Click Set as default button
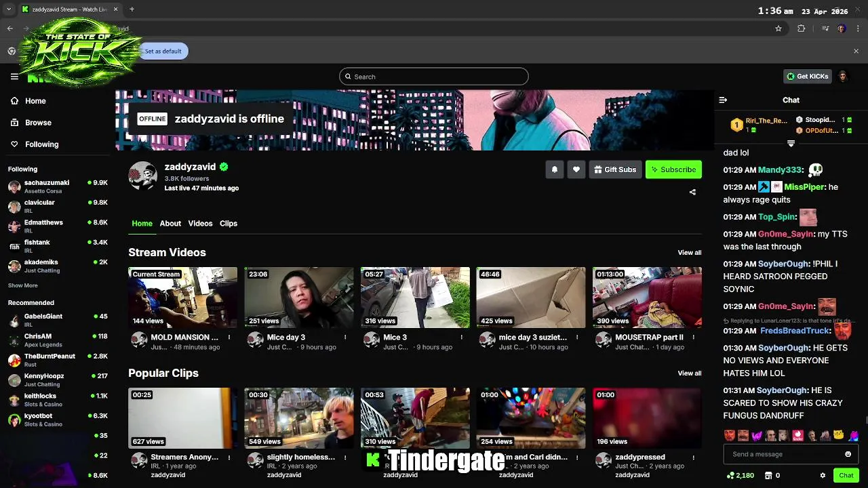 (x=163, y=51)
